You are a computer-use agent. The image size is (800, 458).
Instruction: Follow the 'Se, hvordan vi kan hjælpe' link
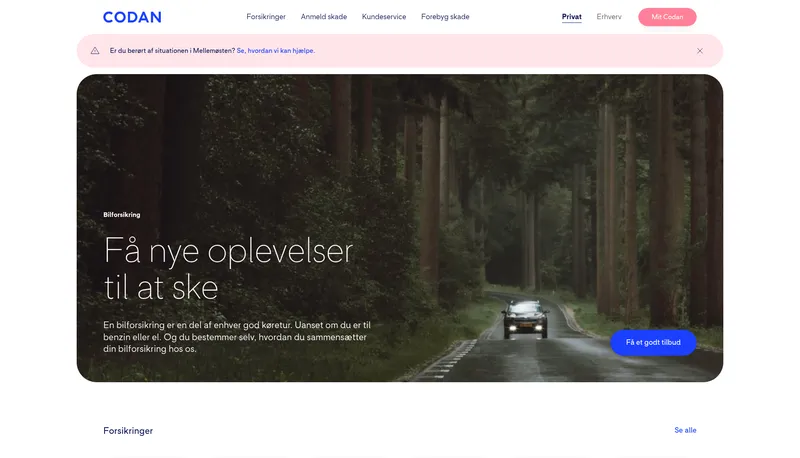click(276, 50)
